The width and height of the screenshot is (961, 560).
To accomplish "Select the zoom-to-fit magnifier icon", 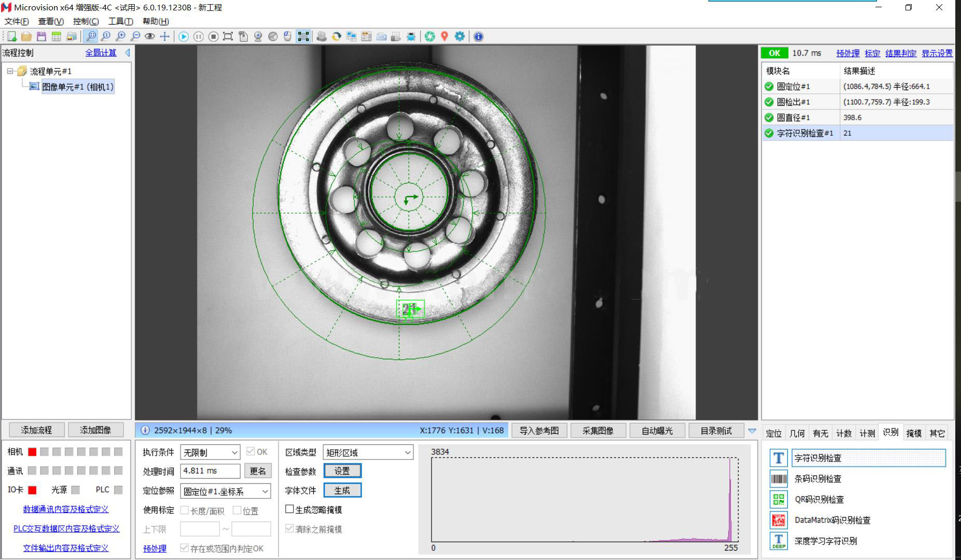I will [91, 36].
